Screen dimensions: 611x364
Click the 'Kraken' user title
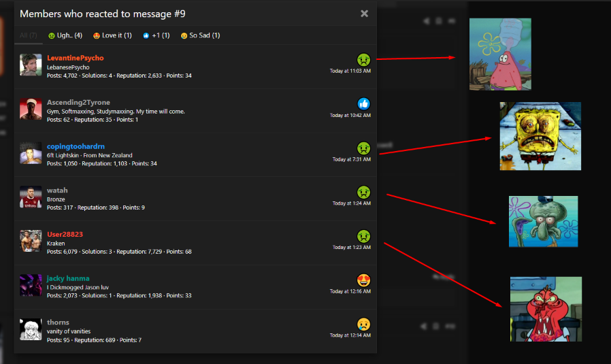pos(56,244)
